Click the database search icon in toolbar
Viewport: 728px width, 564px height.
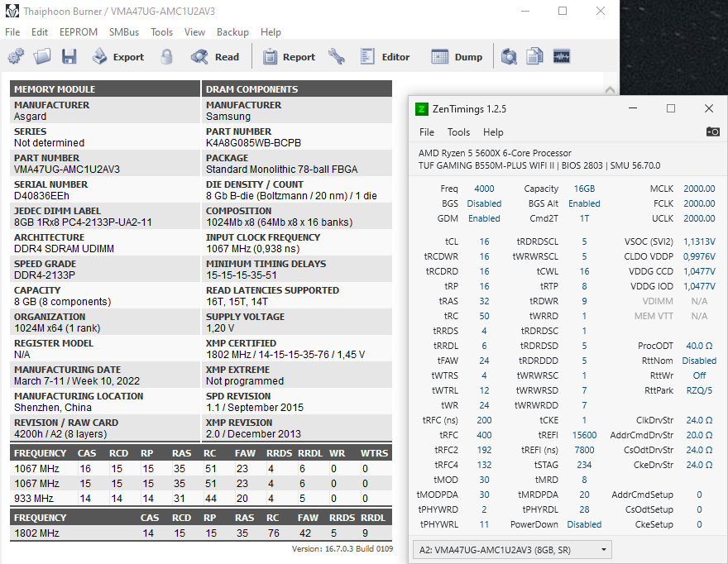tap(509, 56)
